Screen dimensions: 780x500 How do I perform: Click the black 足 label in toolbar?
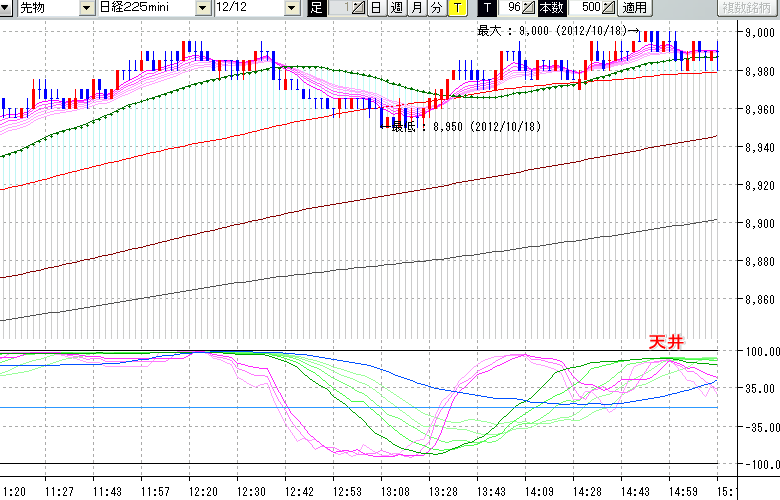317,8
